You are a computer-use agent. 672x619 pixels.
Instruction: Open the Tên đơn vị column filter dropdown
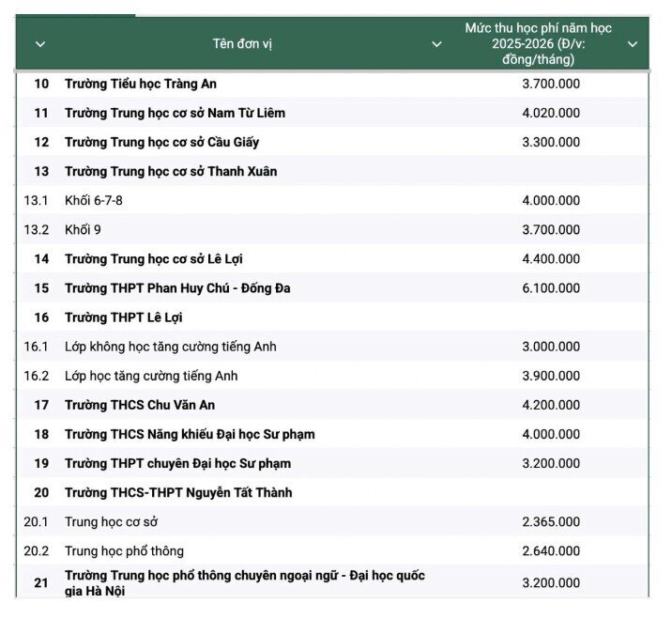436,44
